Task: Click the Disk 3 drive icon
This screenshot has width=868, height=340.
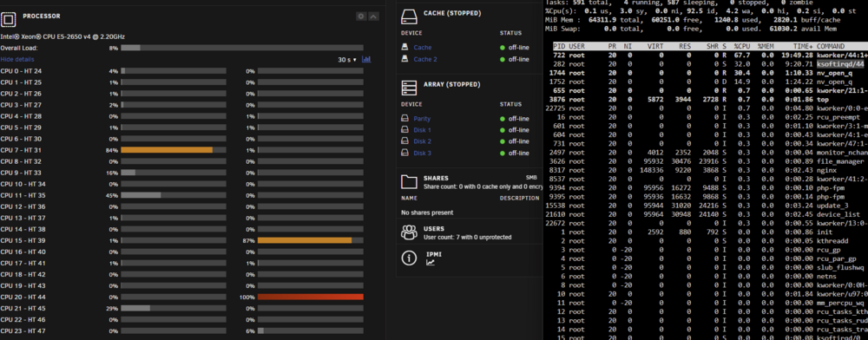Action: [x=404, y=154]
